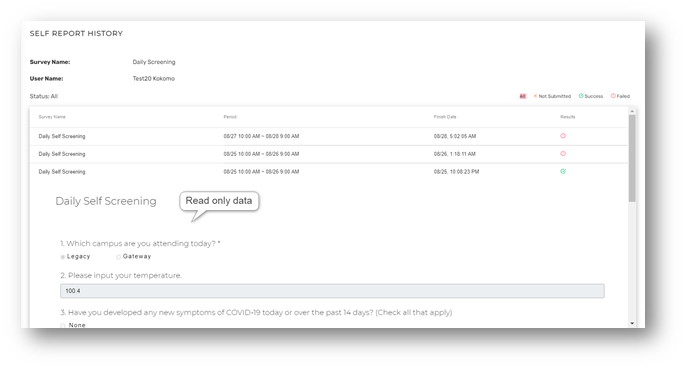Click the vertical scrollbar thumb

point(632,158)
